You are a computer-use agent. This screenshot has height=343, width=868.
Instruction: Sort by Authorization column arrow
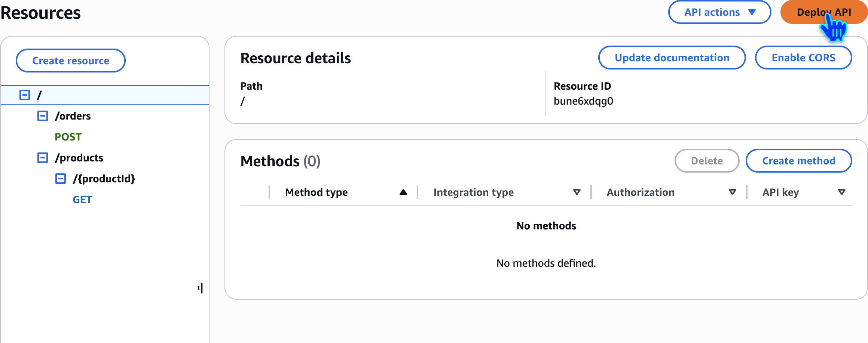point(733,192)
